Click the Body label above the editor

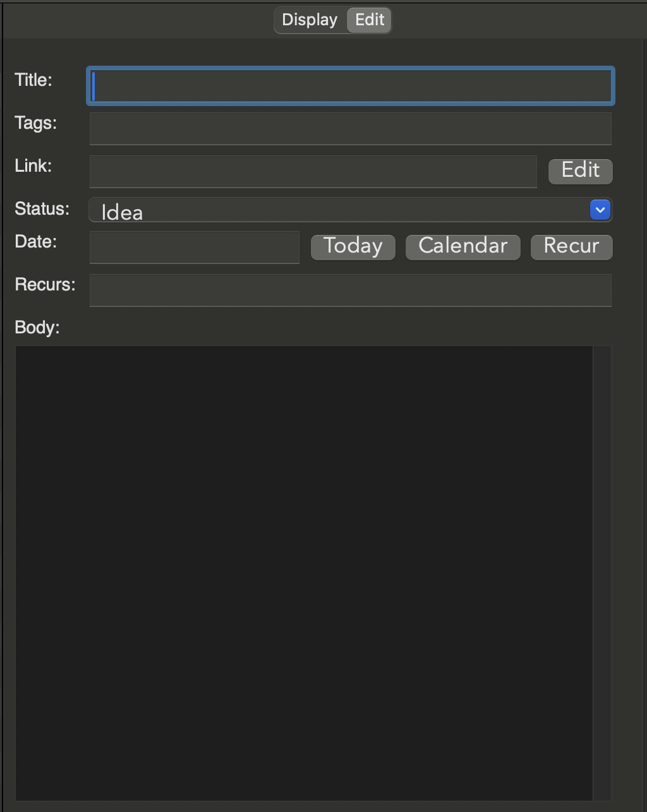click(x=37, y=328)
